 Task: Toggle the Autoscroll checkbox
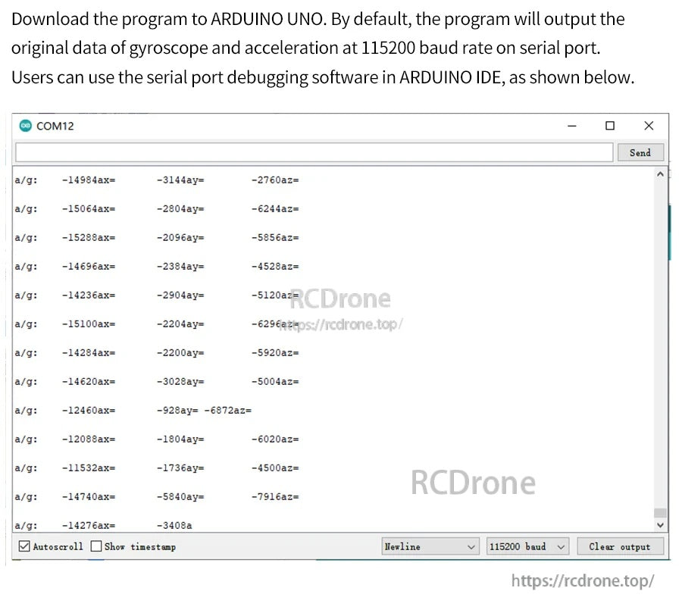24,546
